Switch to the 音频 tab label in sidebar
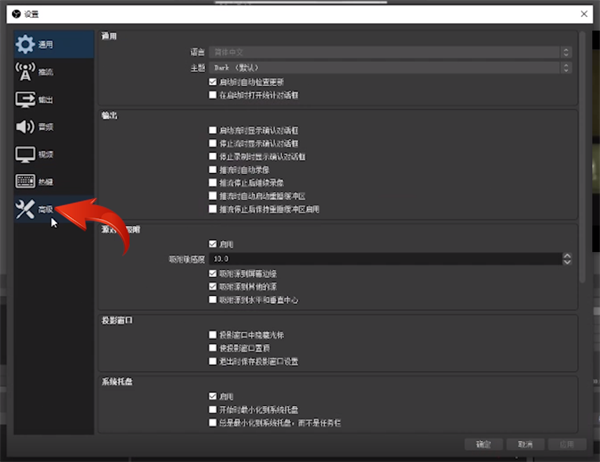 46,127
